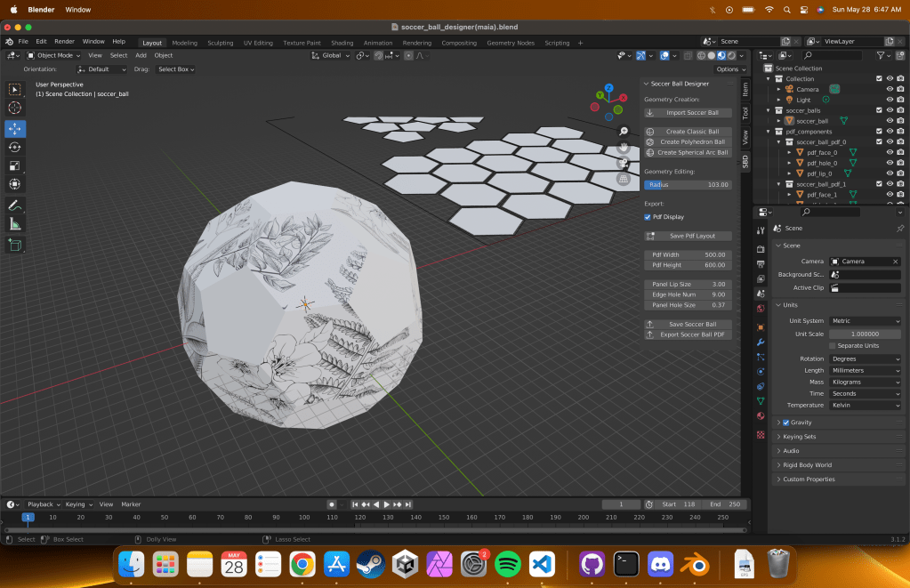
Task: Open the Object Mode dropdown
Action: (x=53, y=55)
